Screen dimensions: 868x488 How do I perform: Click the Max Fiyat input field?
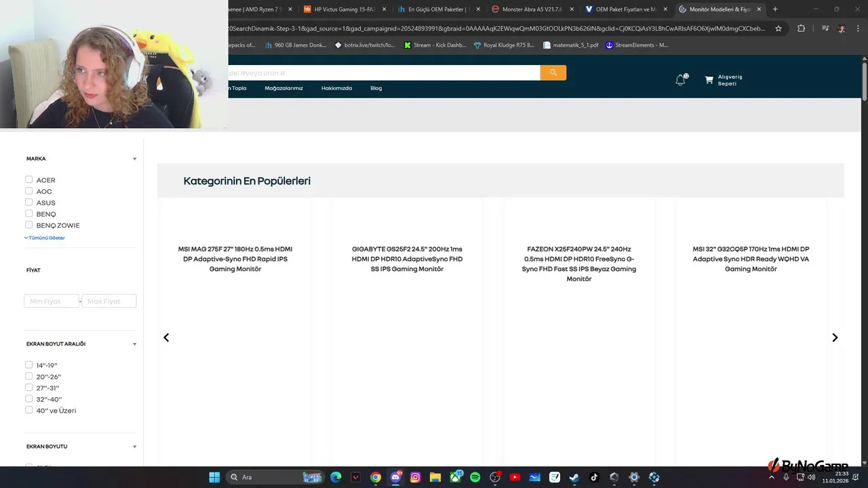[109, 301]
